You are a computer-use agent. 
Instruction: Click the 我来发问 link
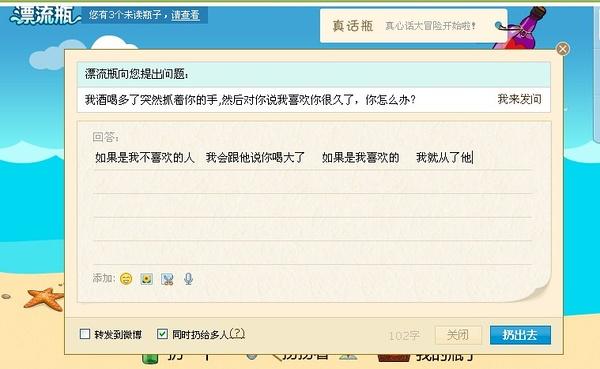click(x=519, y=99)
